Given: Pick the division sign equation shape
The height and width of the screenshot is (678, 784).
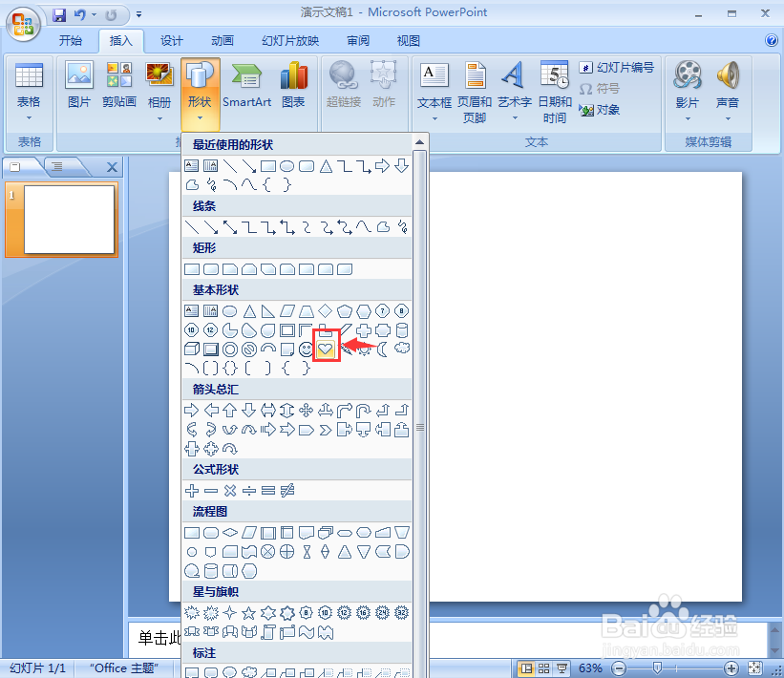Looking at the screenshot, I should coord(249,491).
